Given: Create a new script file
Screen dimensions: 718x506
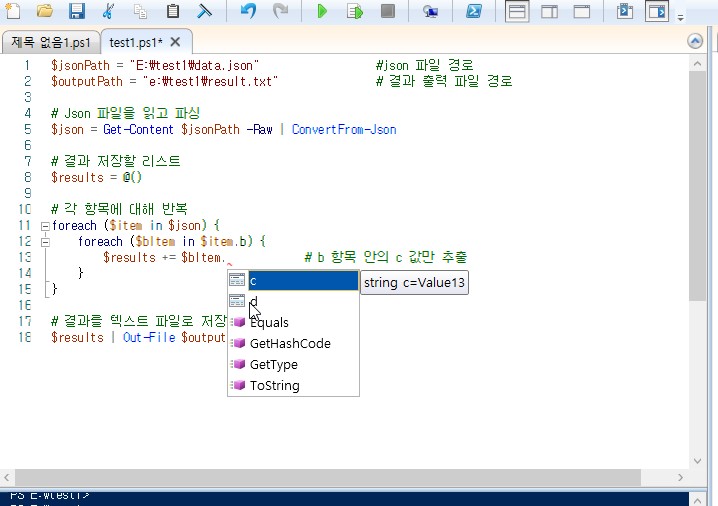Looking at the screenshot, I should coord(13,10).
